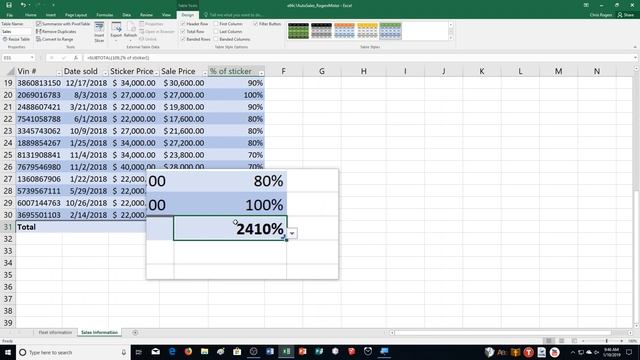
Task: Click the Ribbon Display Options icon
Action: coord(586,5)
